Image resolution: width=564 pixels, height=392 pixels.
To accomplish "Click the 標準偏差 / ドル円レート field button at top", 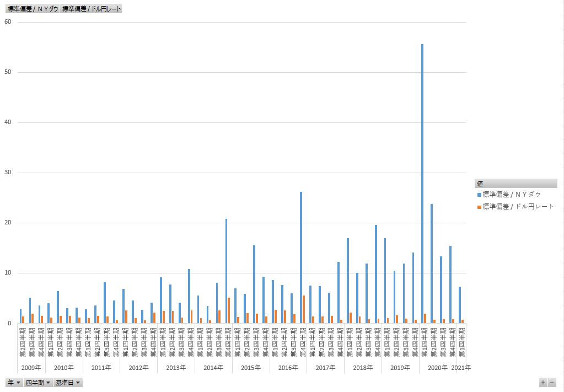I will click(91, 9).
